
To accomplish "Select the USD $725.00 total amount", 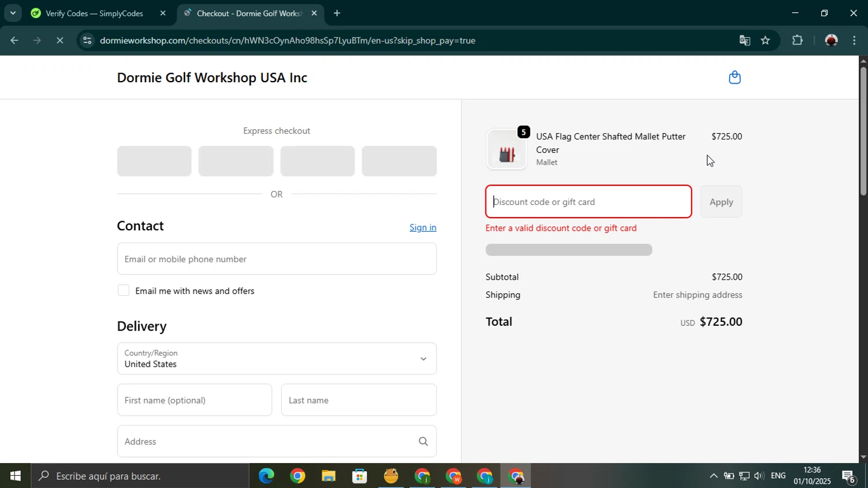I will [x=711, y=322].
